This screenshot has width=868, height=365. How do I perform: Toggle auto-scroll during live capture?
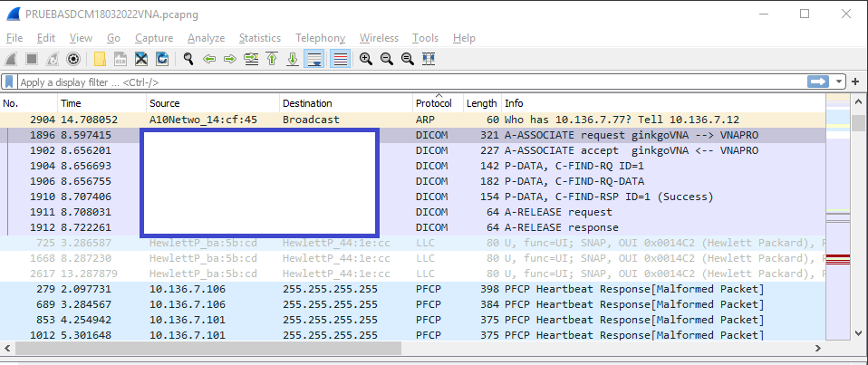[314, 59]
